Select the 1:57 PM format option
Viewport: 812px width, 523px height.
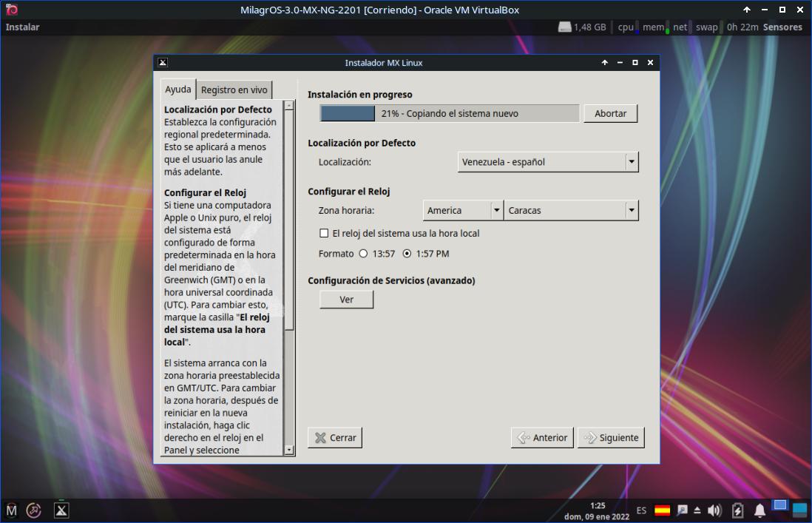(x=407, y=254)
